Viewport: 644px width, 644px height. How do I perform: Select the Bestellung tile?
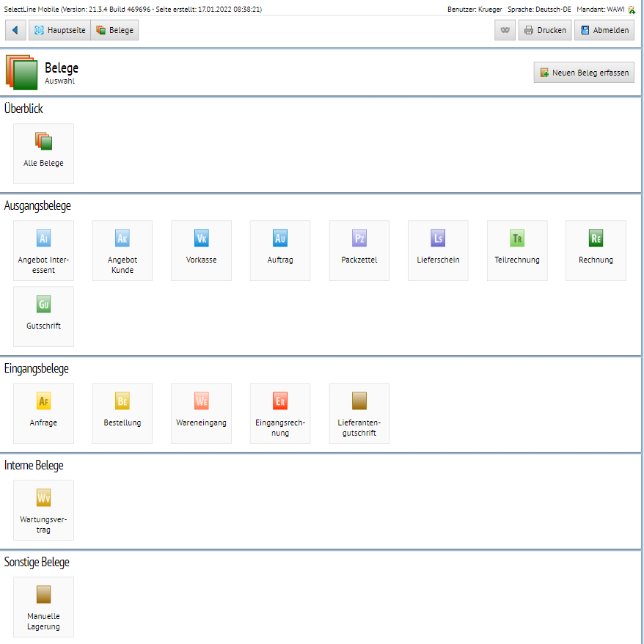coord(122,414)
